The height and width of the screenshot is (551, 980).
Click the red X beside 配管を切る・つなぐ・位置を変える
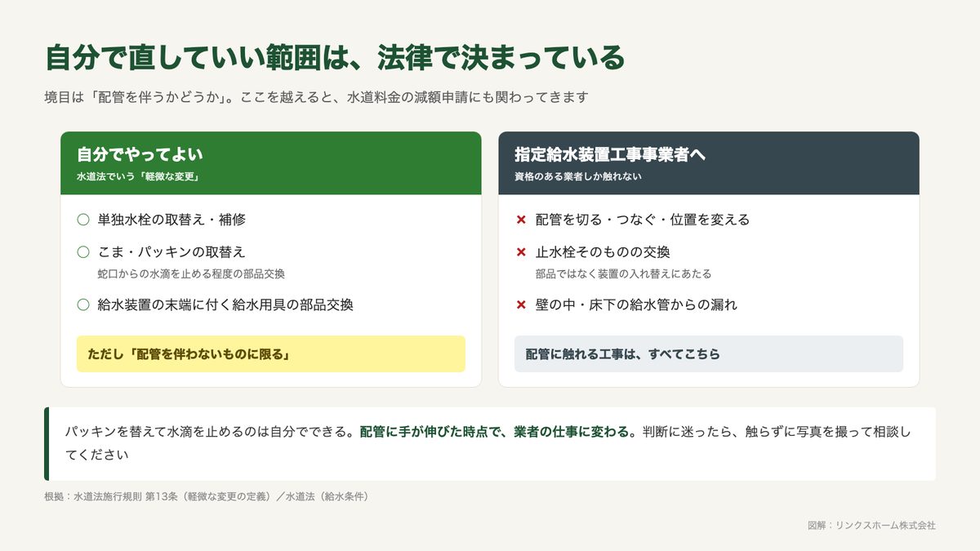521,220
